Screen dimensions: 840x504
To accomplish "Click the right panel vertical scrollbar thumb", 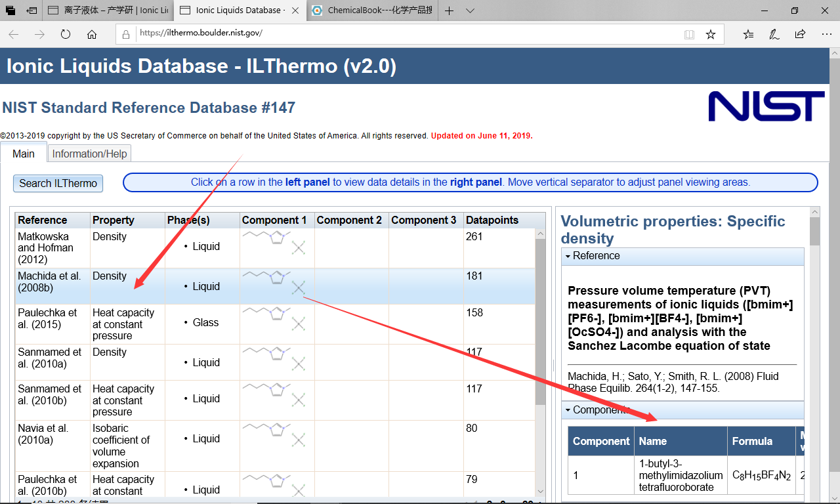I will coord(814,231).
